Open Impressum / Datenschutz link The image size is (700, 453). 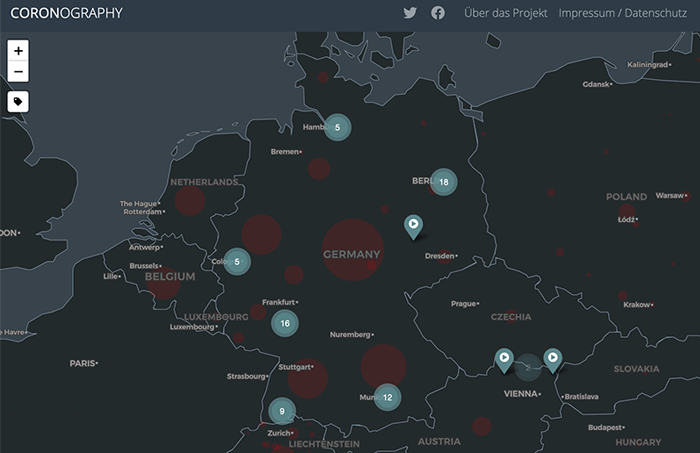coord(623,13)
